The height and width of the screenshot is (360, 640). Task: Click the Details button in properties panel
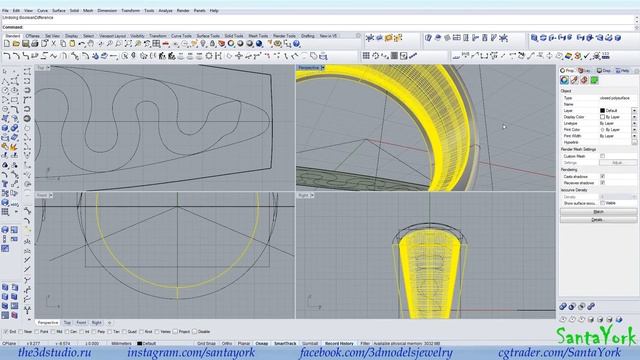598,220
